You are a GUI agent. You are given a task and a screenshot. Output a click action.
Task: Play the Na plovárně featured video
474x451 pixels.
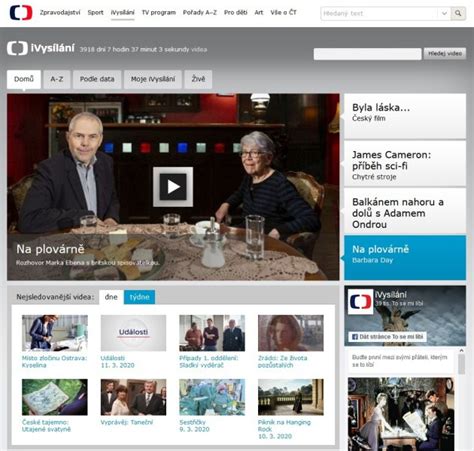click(173, 187)
